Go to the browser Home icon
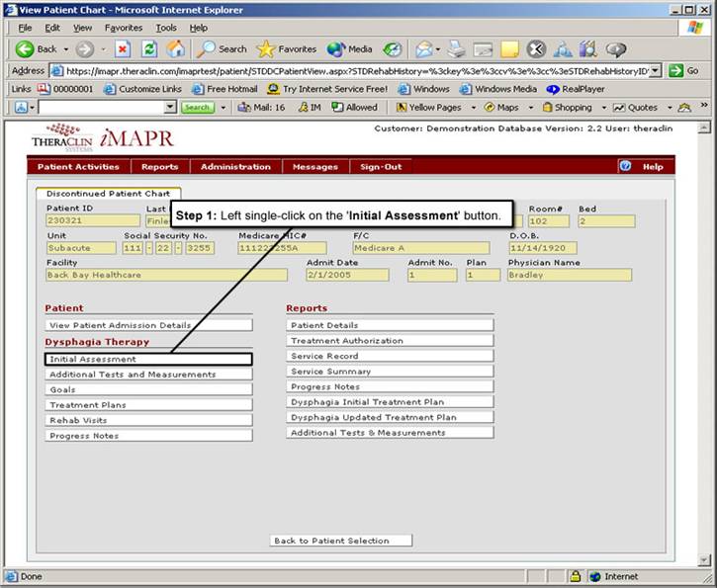This screenshot has width=717, height=588. click(x=175, y=48)
